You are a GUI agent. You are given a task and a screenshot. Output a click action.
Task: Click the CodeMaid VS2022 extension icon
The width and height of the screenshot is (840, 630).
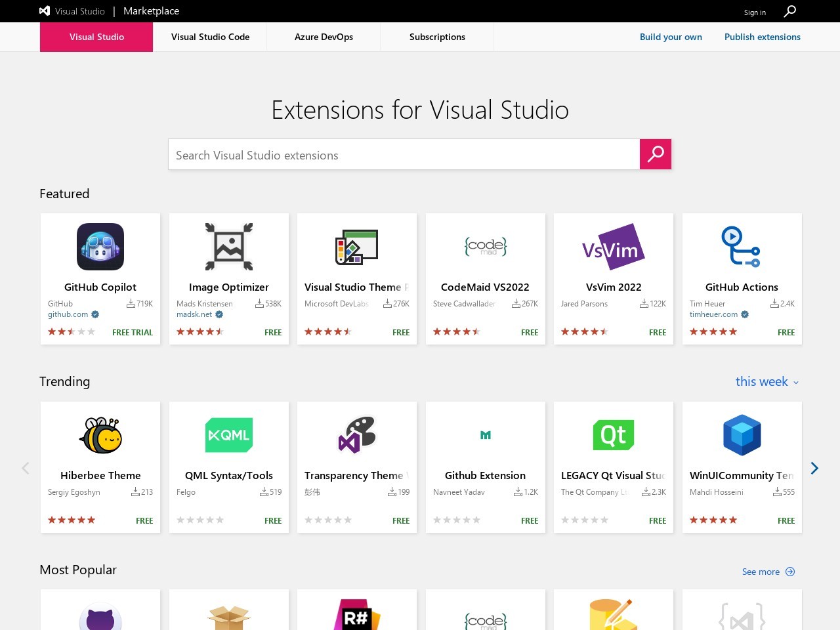coord(485,247)
